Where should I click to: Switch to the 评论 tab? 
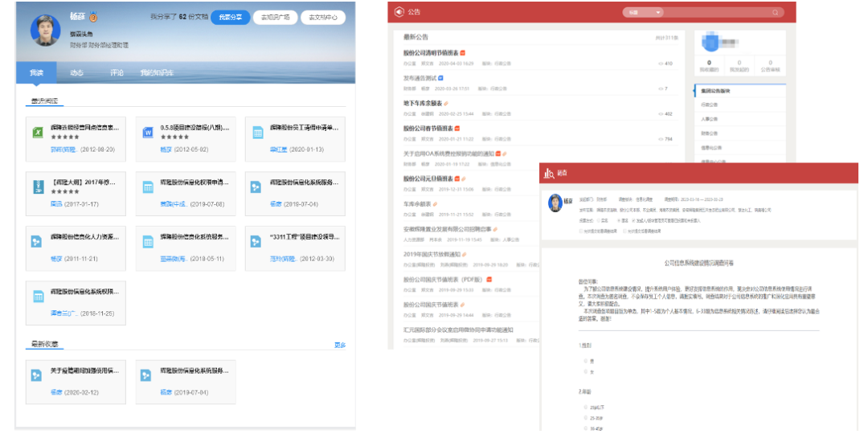coord(117,72)
